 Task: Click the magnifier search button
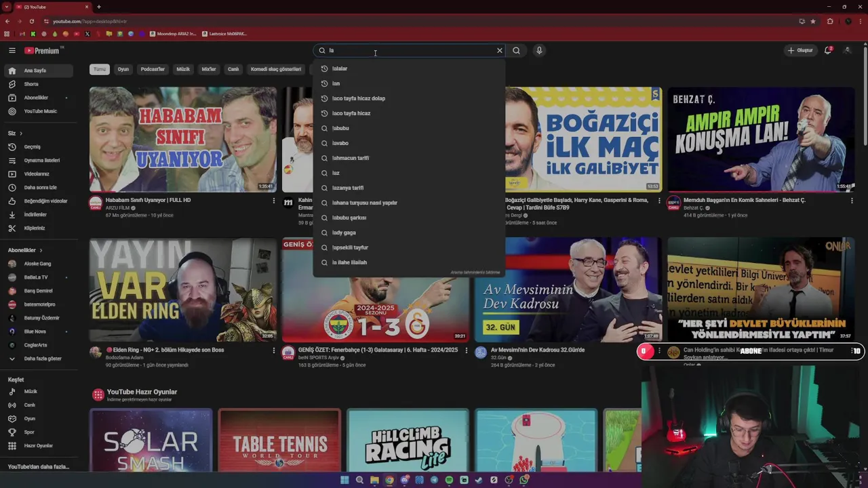pyautogui.click(x=516, y=50)
